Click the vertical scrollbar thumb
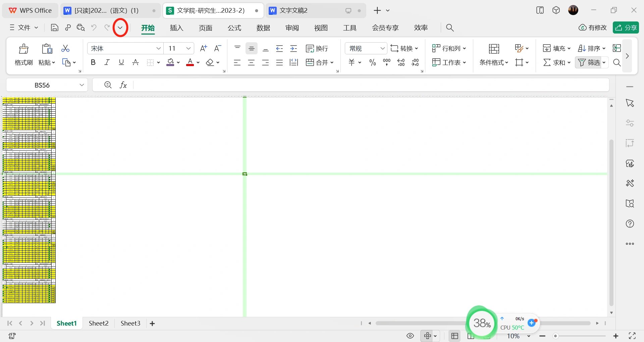Viewport: 644px width, 342px height. coord(611,223)
